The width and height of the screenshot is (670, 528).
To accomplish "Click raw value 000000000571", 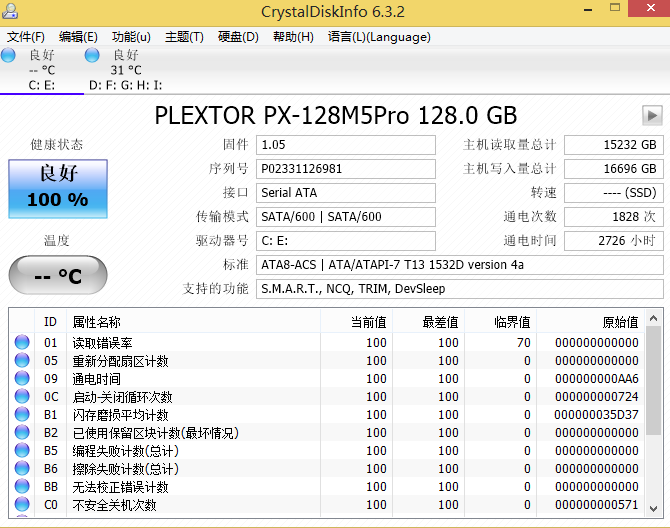I will click(597, 505).
